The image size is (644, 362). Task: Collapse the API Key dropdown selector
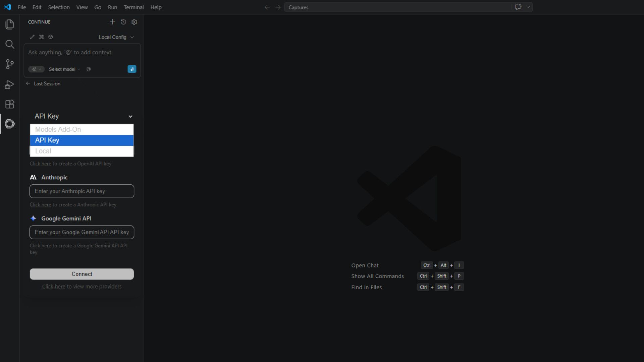coord(82,116)
